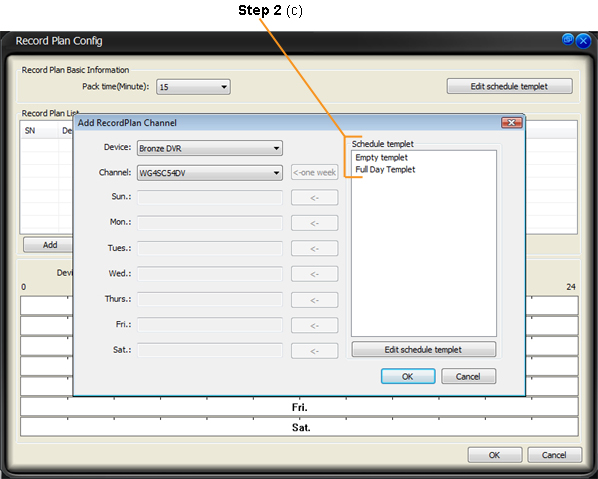Open the Pack time minute dropdown
598x479 pixels.
click(x=193, y=87)
